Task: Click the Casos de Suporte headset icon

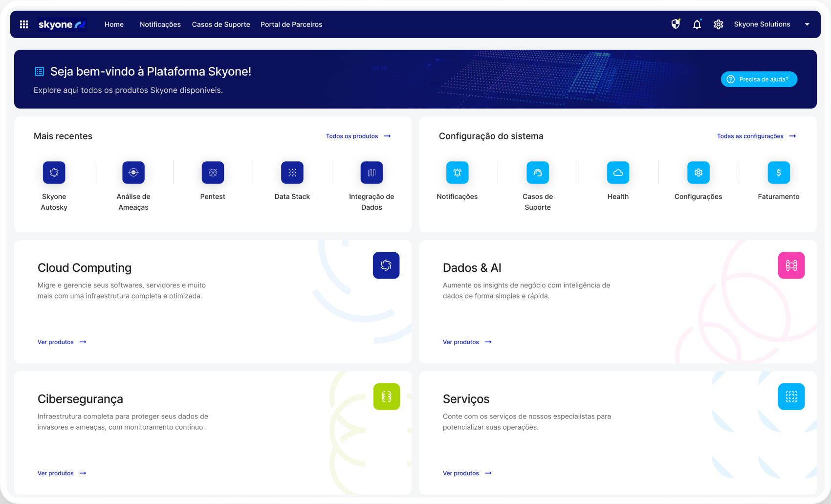Action: pos(538,173)
